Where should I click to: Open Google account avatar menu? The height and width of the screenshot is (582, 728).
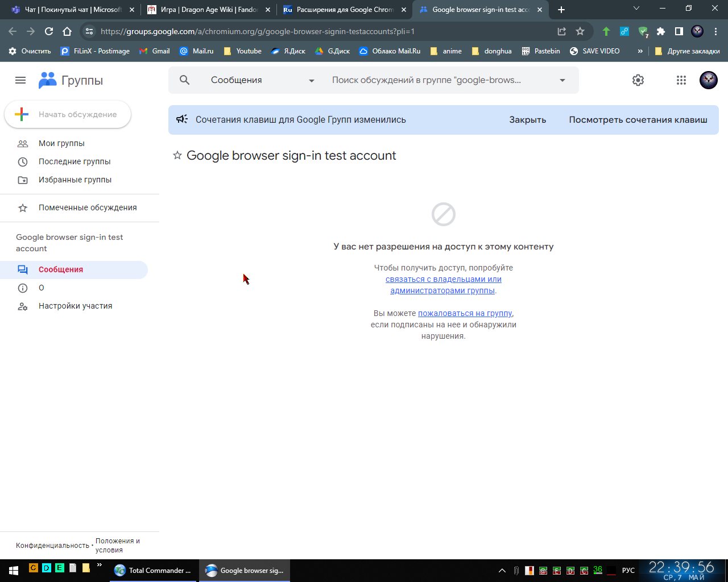click(x=709, y=80)
